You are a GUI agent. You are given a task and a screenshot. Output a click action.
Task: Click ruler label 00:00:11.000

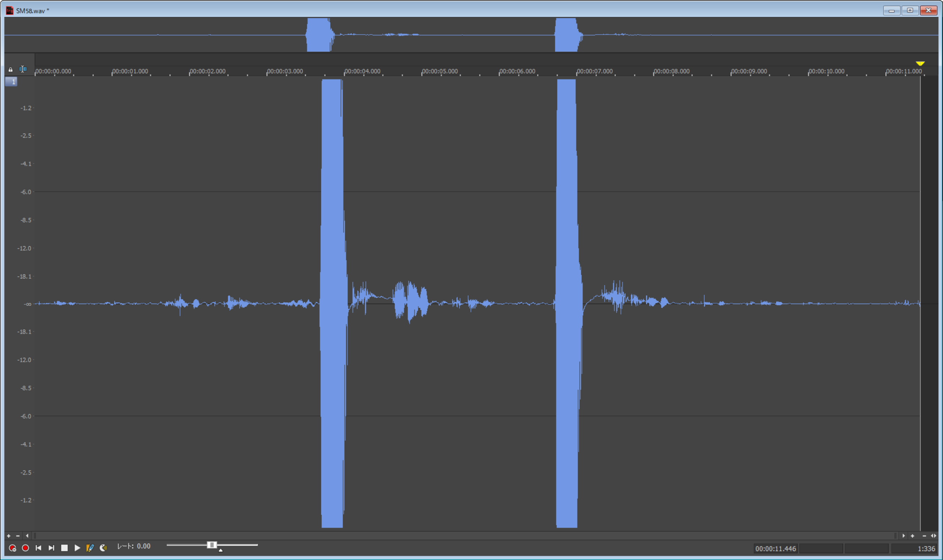point(904,71)
